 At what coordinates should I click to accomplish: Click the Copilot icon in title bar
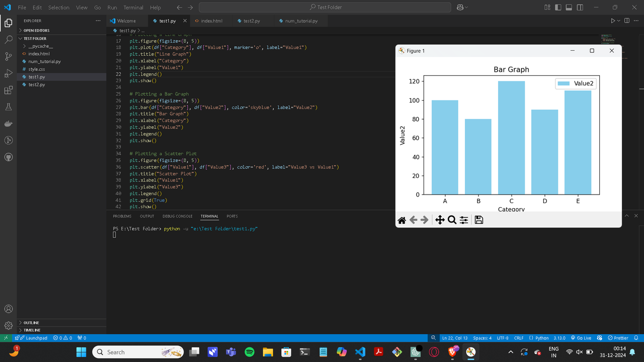pyautogui.click(x=460, y=7)
